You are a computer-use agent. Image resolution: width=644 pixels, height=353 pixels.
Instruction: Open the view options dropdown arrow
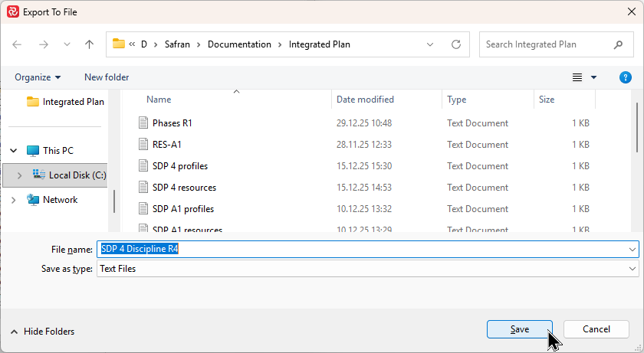tap(593, 77)
